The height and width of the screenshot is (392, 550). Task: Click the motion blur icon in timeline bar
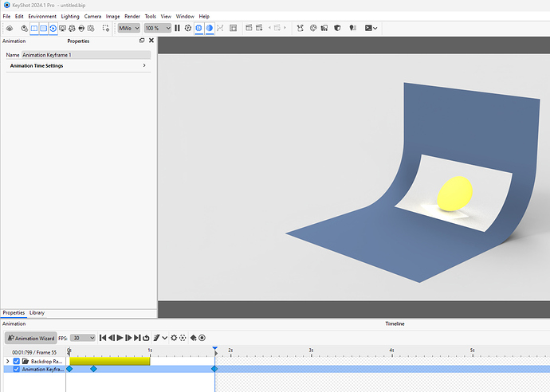click(157, 338)
